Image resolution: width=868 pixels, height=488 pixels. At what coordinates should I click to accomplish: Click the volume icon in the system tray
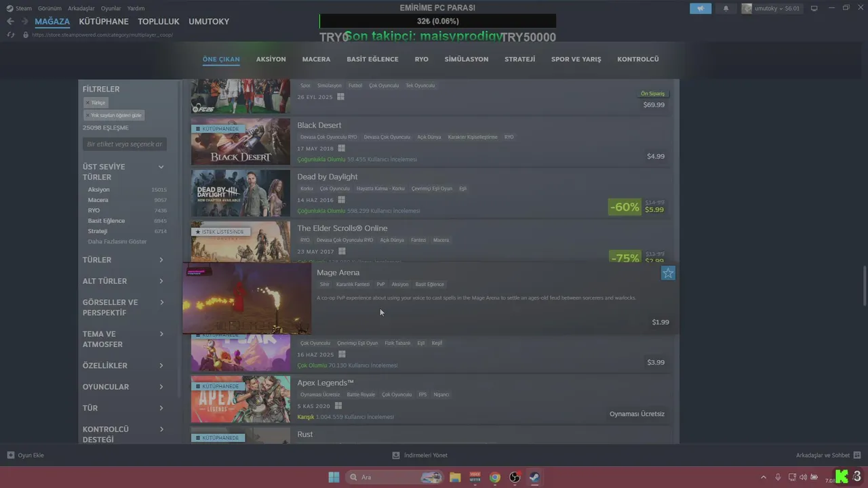803,477
